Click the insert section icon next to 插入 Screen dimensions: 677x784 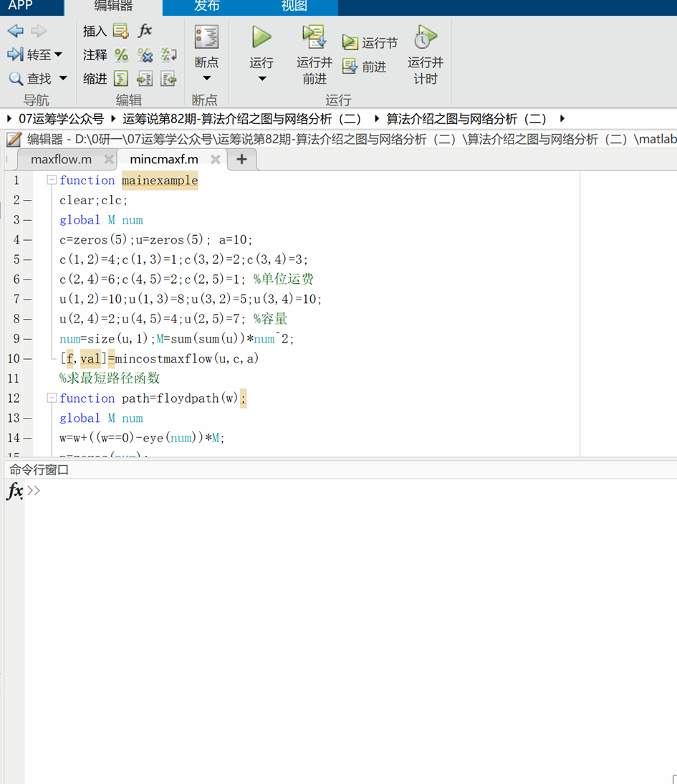pyautogui.click(x=120, y=31)
